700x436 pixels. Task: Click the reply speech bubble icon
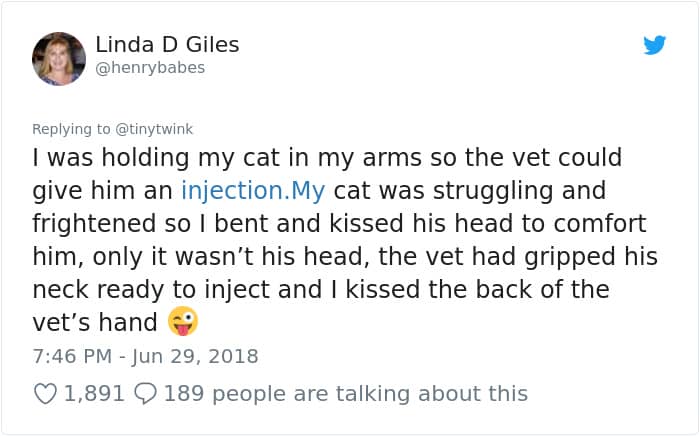(x=146, y=394)
